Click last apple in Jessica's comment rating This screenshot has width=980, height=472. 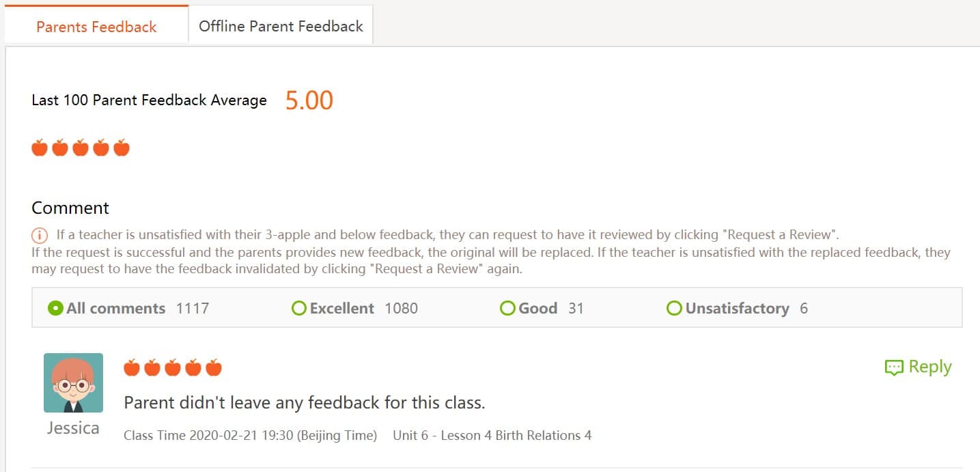[x=214, y=368]
